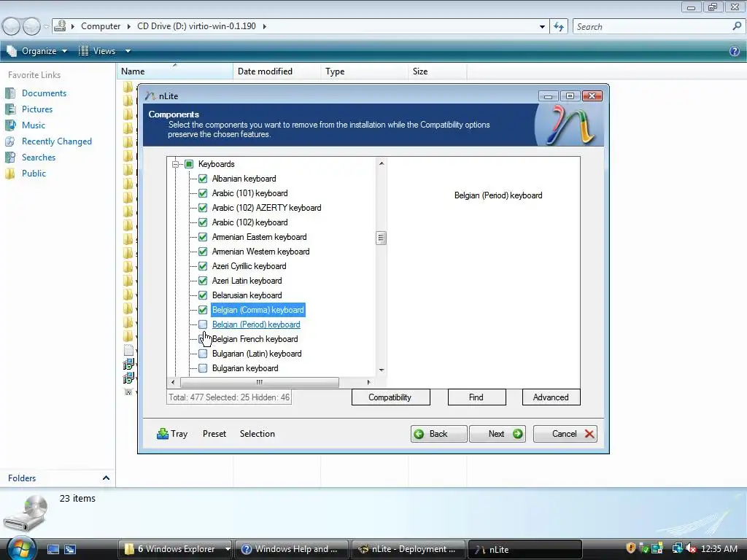Click the Explorer back navigation button
747x560 pixels.
pos(12,26)
